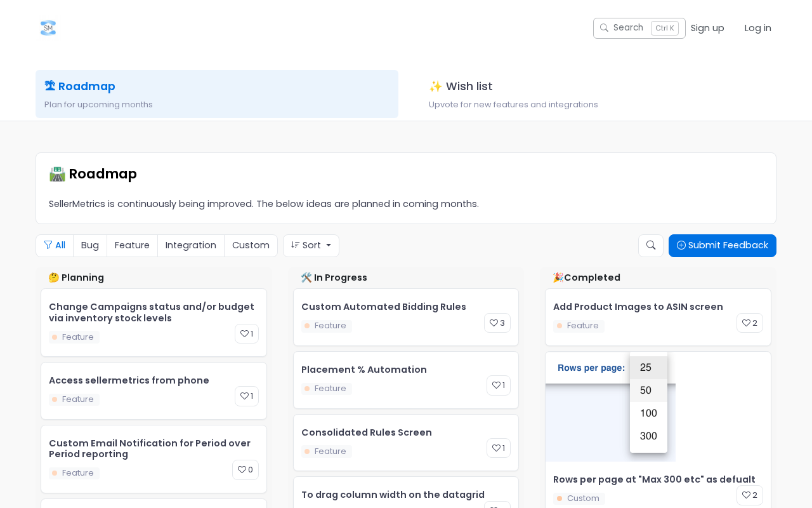
Task: Upvote Add Product Images to ASIN screen
Action: 750,323
